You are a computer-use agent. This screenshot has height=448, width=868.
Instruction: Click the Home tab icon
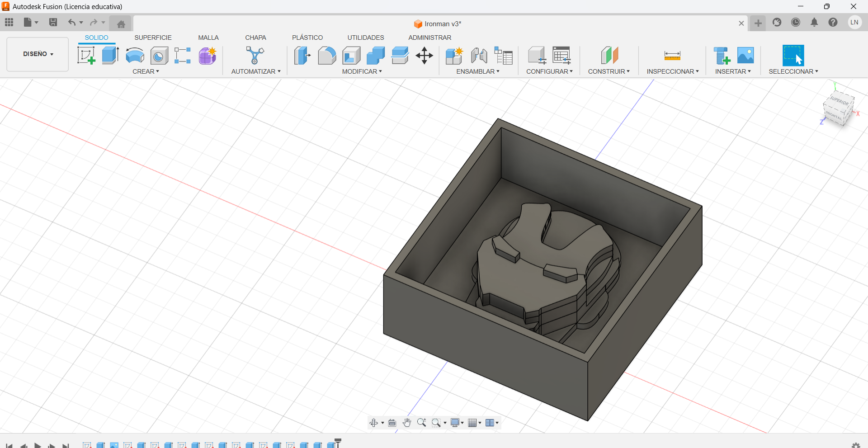click(x=121, y=24)
